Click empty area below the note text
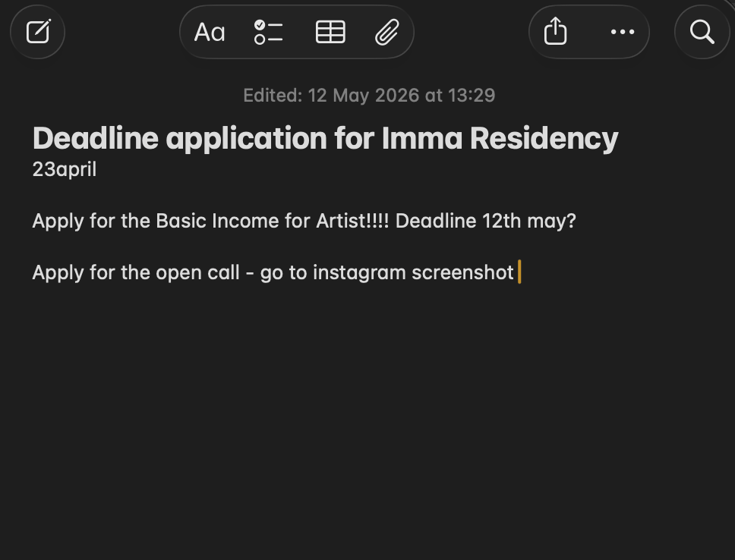Image resolution: width=735 pixels, height=560 pixels. click(x=367, y=412)
